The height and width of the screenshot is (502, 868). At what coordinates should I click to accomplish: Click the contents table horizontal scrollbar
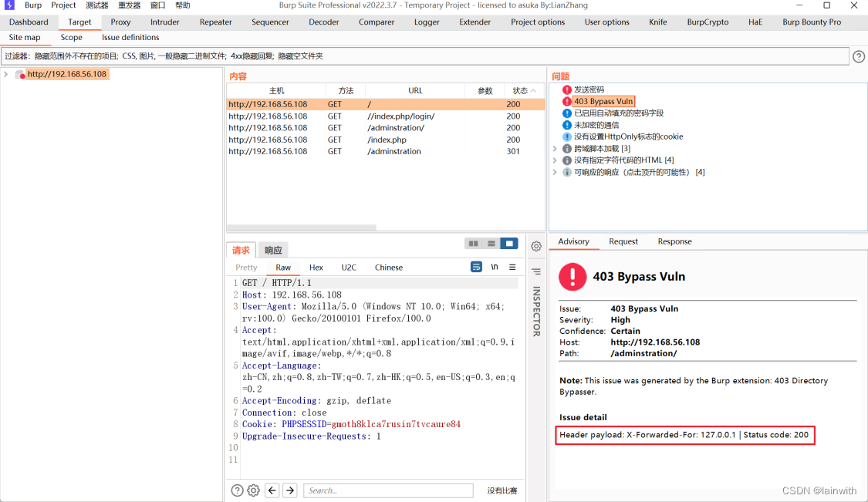pyautogui.click(x=302, y=227)
